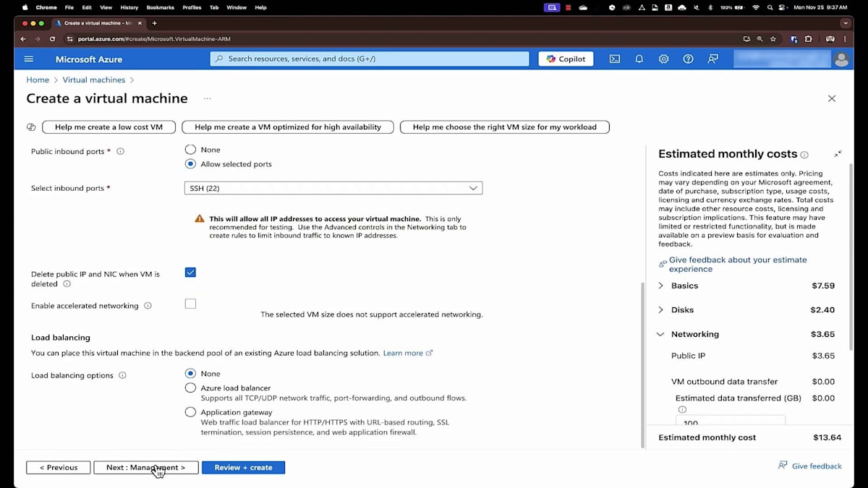Open Chrome extensions puzzle icon
Viewport: 868px width, 488px height.
pyautogui.click(x=809, y=39)
